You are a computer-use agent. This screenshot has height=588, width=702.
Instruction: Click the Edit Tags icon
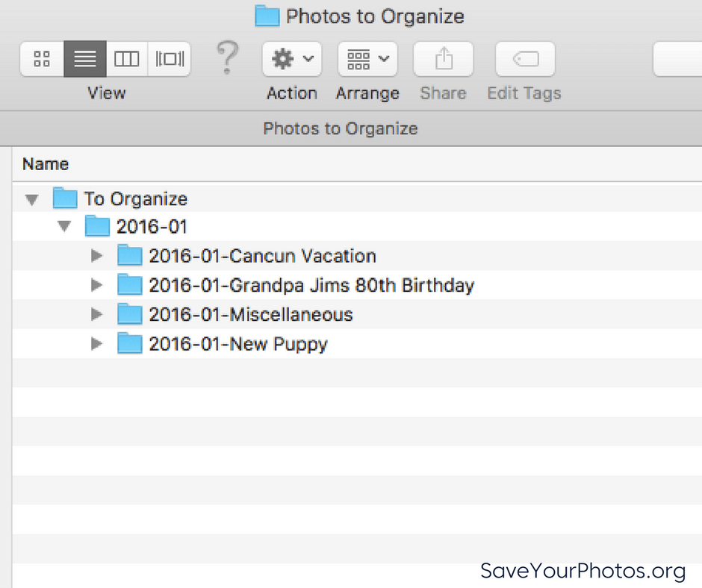click(x=524, y=59)
